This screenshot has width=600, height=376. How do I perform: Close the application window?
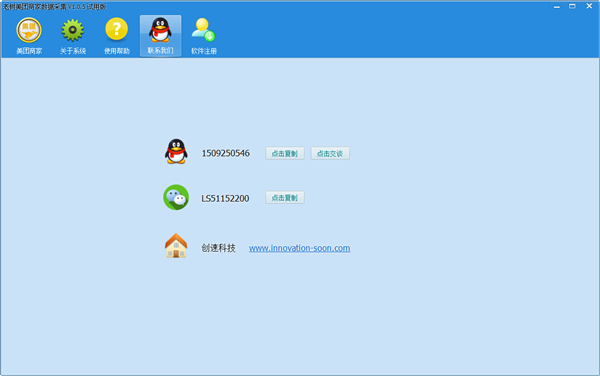coord(589,6)
